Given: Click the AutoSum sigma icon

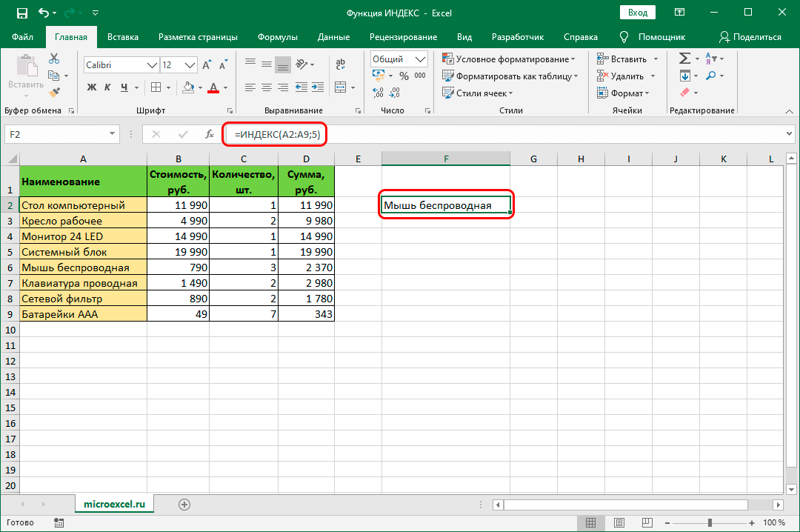Looking at the screenshot, I should coord(684,59).
